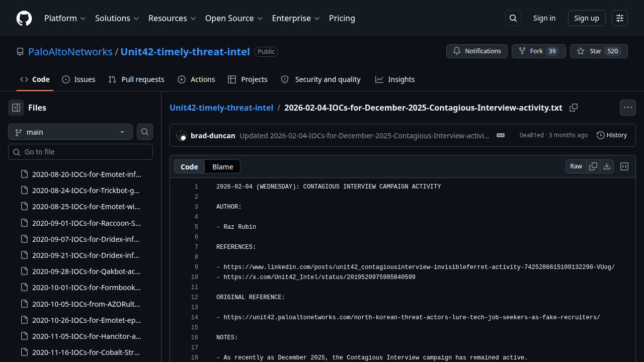This screenshot has height=362, width=644.
Task: Open the PaloAltoNetworks organization link
Action: point(70,51)
